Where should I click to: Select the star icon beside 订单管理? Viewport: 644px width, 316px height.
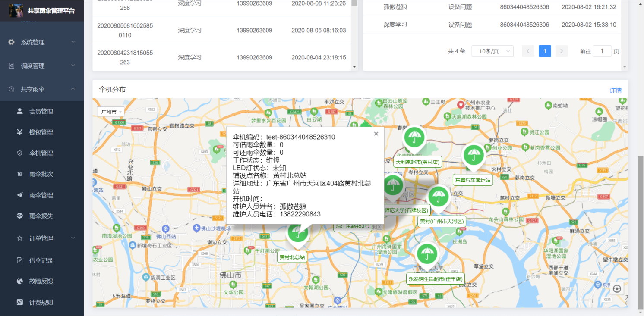coord(19,238)
